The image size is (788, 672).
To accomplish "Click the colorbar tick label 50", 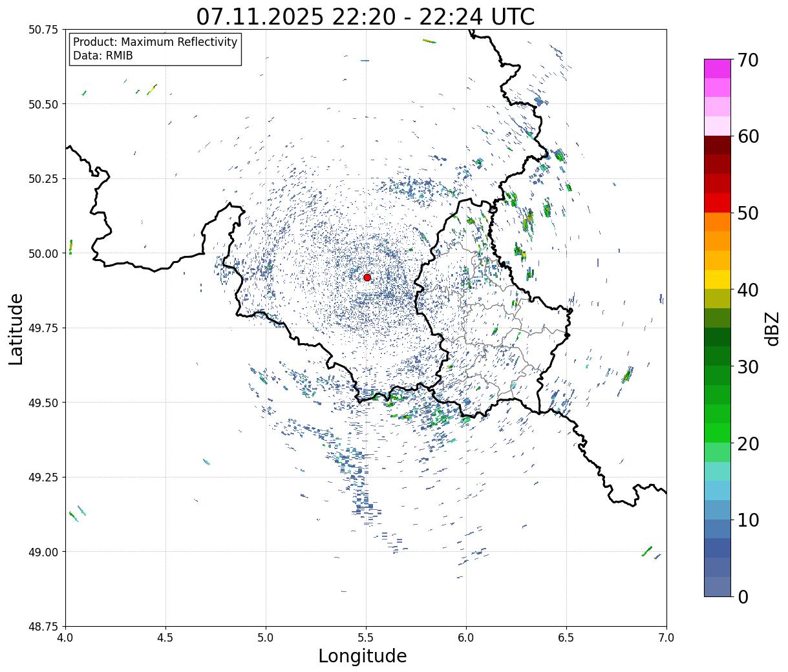I will tap(749, 213).
